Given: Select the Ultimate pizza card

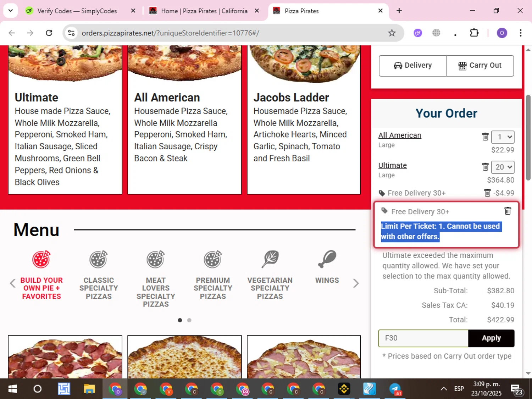Looking at the screenshot, I should point(65,120).
